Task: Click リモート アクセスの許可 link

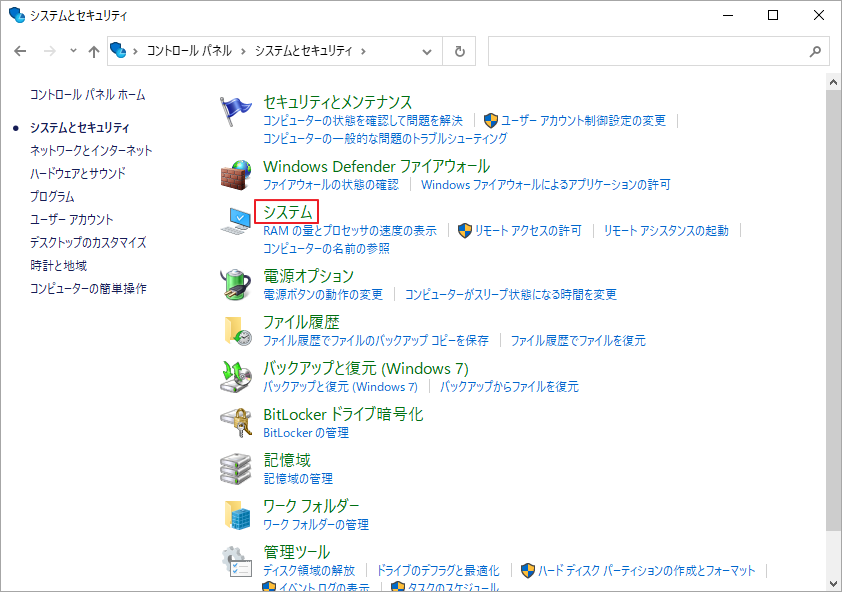Action: pyautogui.click(x=528, y=231)
